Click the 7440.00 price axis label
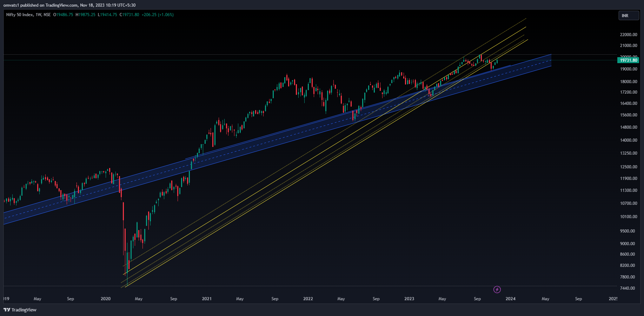The height and width of the screenshot is (316, 644). point(628,288)
